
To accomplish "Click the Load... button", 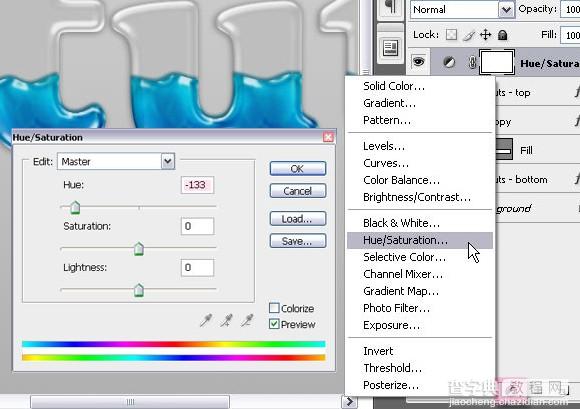I will click(x=298, y=219).
